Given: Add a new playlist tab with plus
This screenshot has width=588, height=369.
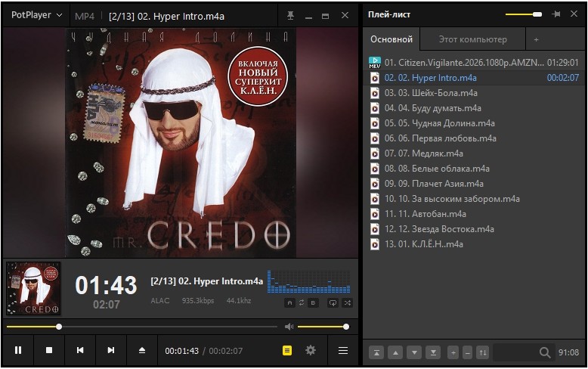Looking at the screenshot, I should [x=537, y=39].
